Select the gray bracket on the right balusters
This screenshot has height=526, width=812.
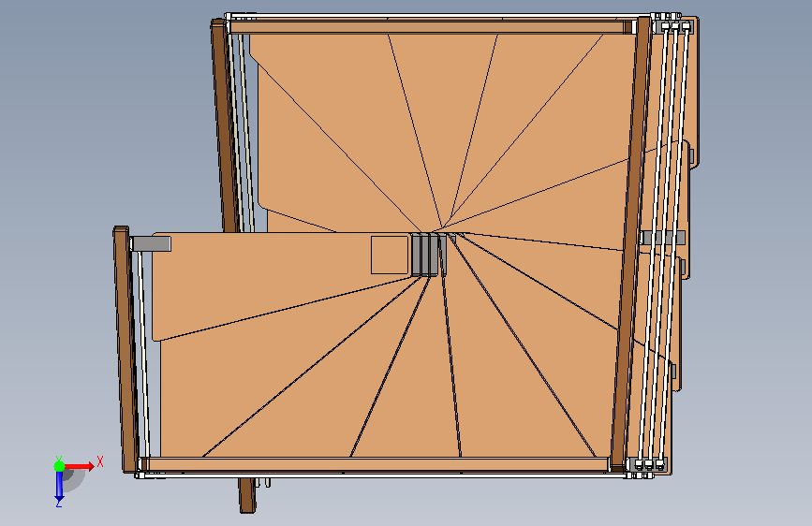click(x=662, y=238)
